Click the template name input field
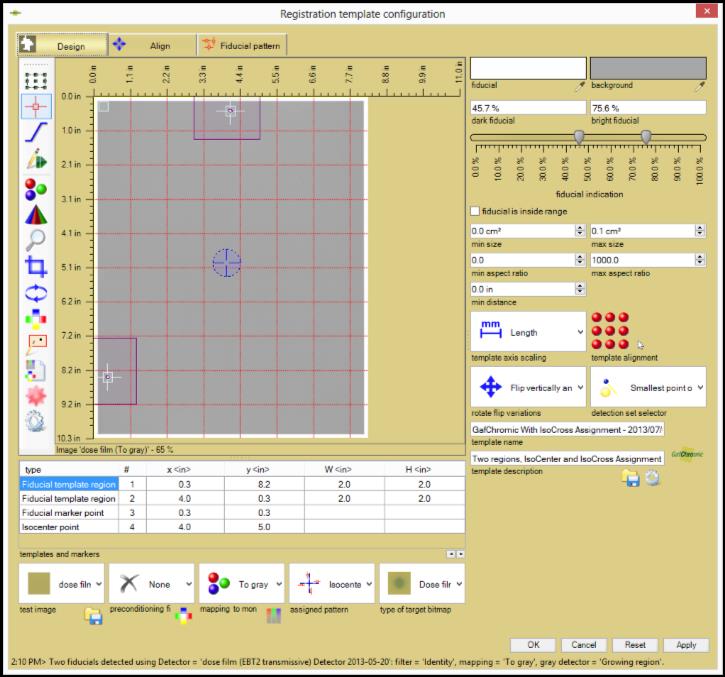 tap(567, 430)
